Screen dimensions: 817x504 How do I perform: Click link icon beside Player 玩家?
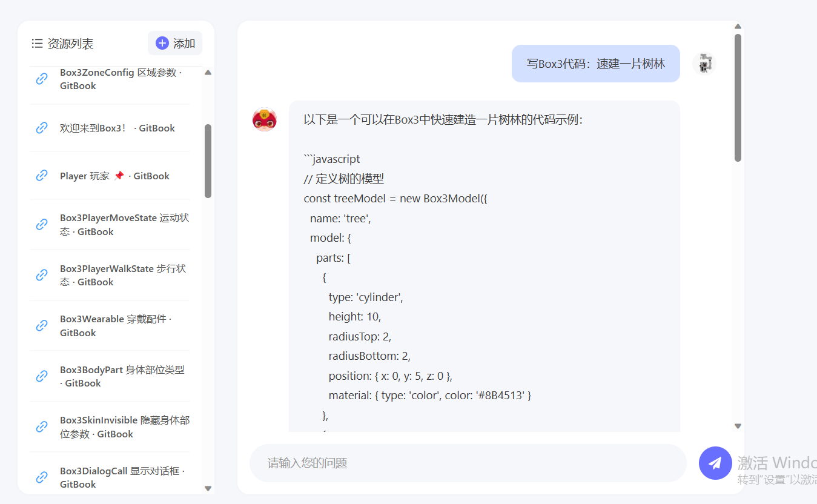[42, 176]
